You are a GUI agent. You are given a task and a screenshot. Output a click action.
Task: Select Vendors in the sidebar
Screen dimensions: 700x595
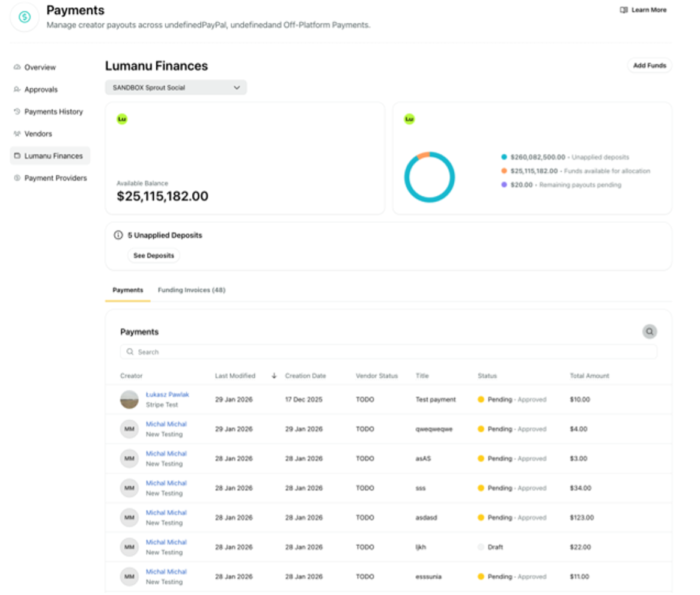[50, 133]
